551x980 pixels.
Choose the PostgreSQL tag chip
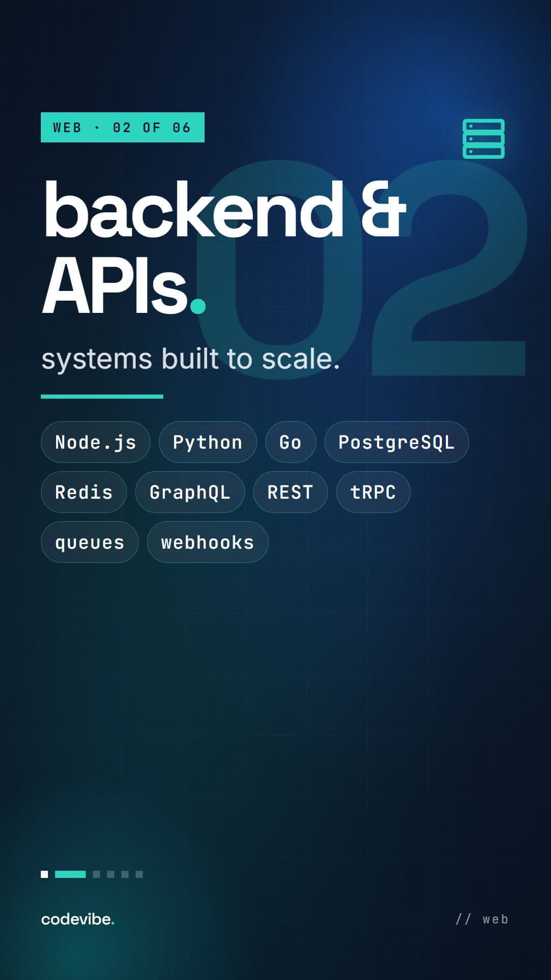click(397, 442)
